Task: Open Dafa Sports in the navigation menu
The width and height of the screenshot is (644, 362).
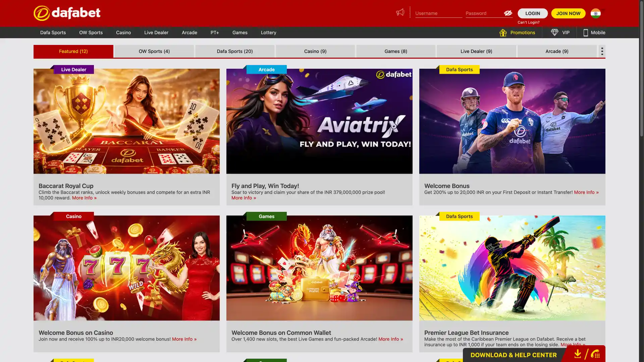Action: coord(53,33)
